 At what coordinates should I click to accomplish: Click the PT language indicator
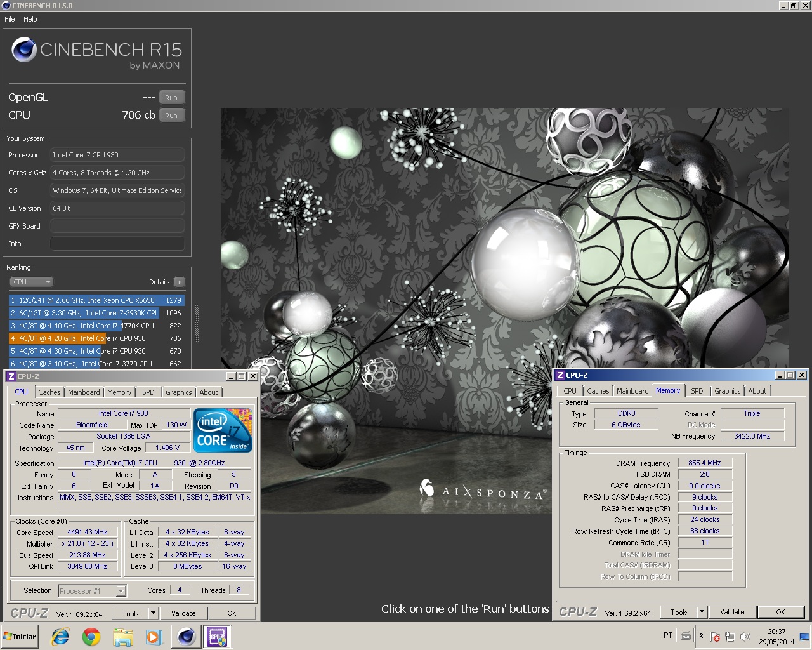tap(668, 635)
